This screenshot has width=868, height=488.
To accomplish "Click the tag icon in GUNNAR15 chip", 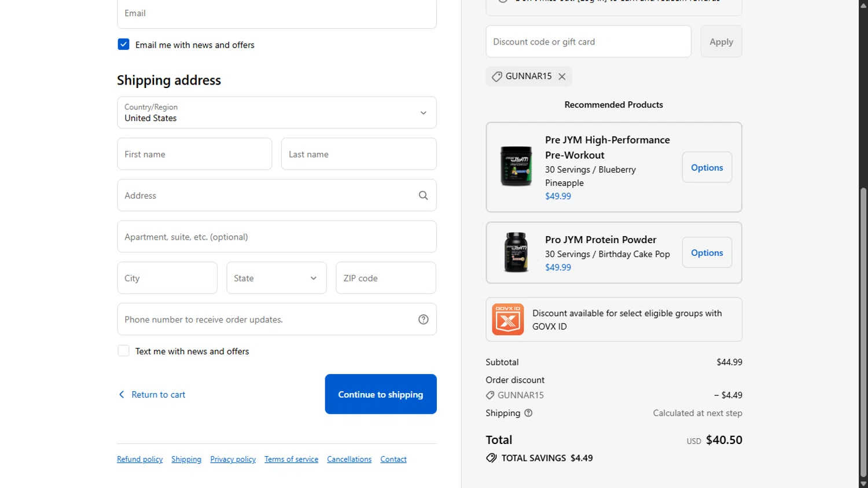I will click(496, 76).
